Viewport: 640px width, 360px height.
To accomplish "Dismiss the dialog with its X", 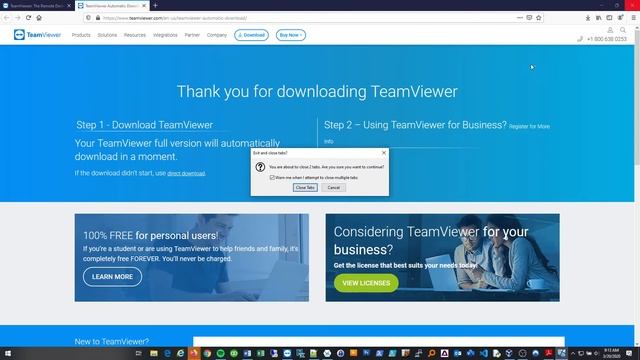I will (384, 153).
